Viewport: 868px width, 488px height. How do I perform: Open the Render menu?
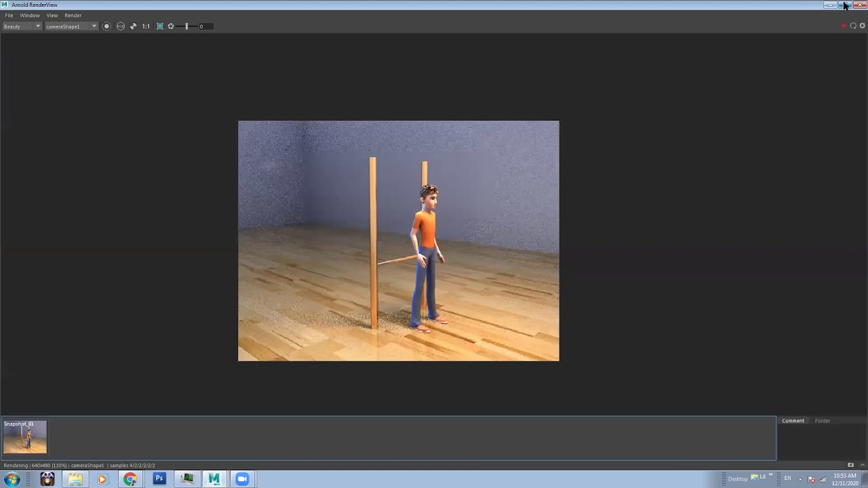click(x=73, y=15)
